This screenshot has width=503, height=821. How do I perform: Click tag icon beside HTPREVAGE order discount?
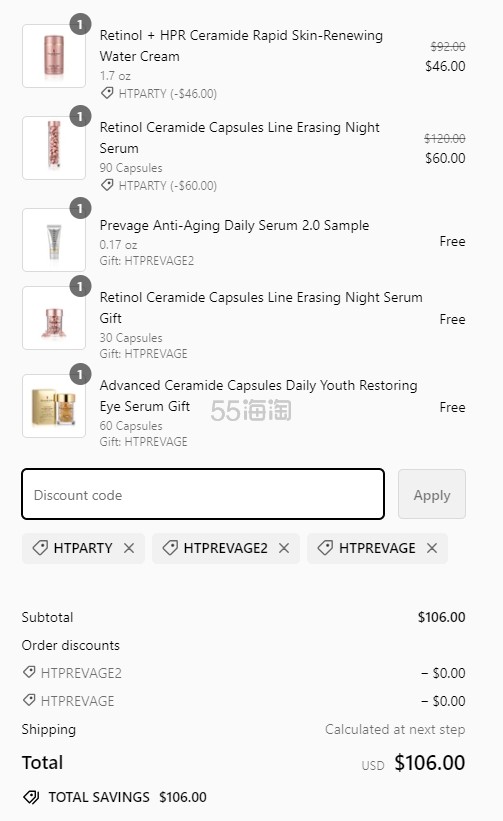[29, 700]
